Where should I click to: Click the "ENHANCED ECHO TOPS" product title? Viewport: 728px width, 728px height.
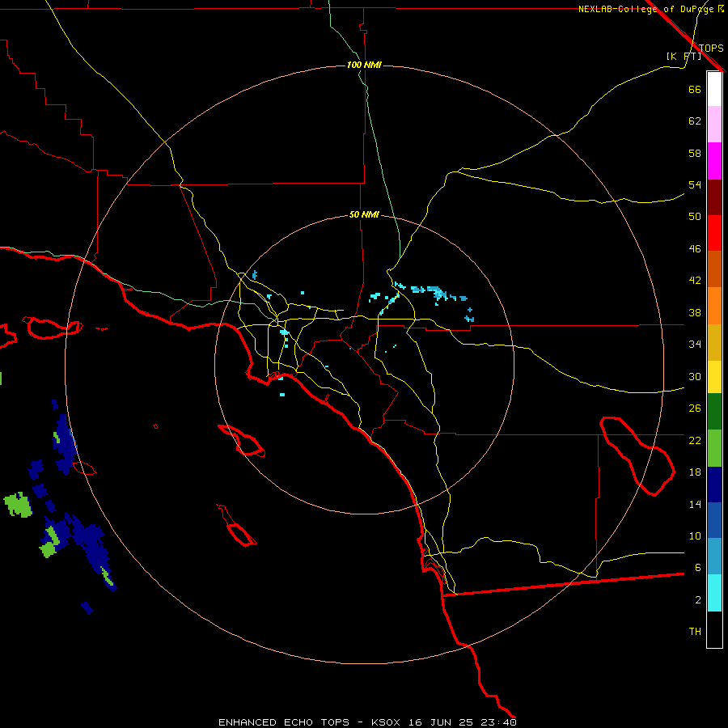pyautogui.click(x=284, y=722)
